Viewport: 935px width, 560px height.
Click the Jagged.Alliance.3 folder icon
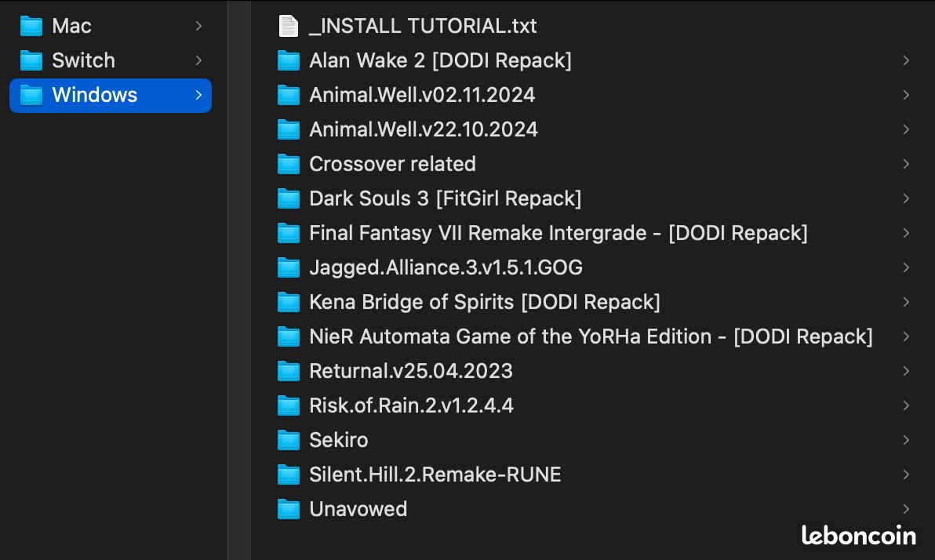(x=289, y=267)
